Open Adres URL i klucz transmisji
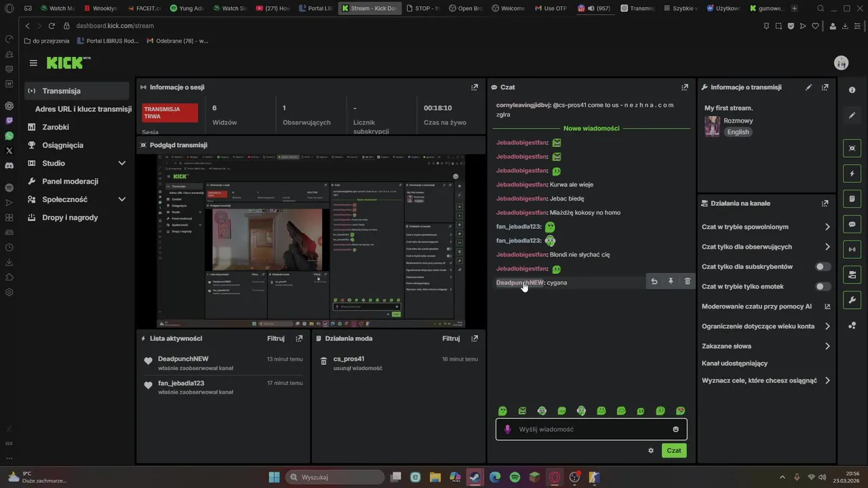This screenshot has width=868, height=488. [x=83, y=109]
